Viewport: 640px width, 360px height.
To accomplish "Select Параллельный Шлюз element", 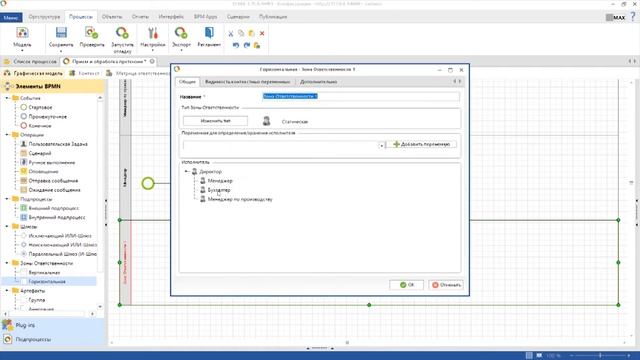I will [62, 254].
